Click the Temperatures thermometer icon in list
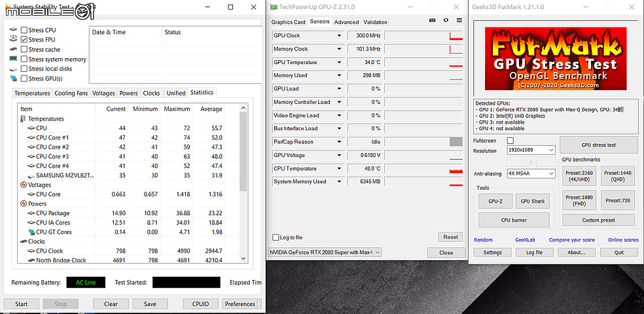The height and width of the screenshot is (314, 644). click(x=23, y=118)
